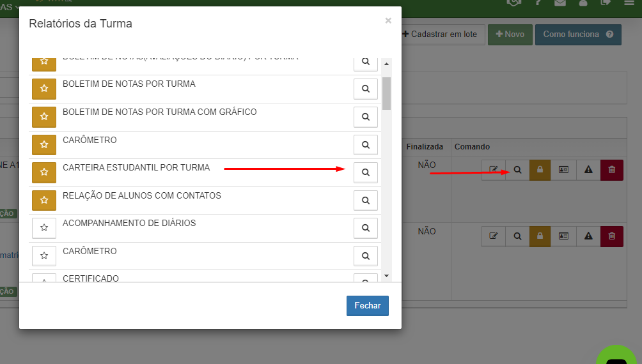Image resolution: width=642 pixels, height=364 pixels.
Task: Click the Comando column header
Action: [472, 147]
